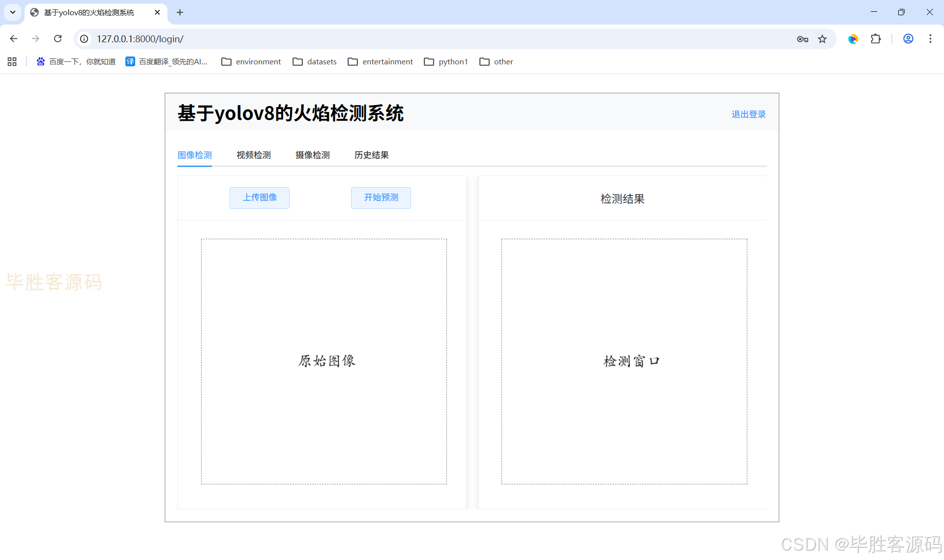Switch to the 历史结果 tab

pyautogui.click(x=371, y=155)
